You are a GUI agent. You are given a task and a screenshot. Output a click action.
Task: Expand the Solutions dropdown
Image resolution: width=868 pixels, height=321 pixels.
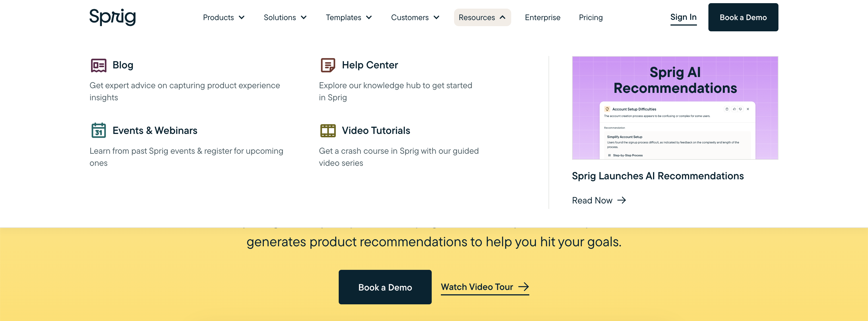point(285,18)
